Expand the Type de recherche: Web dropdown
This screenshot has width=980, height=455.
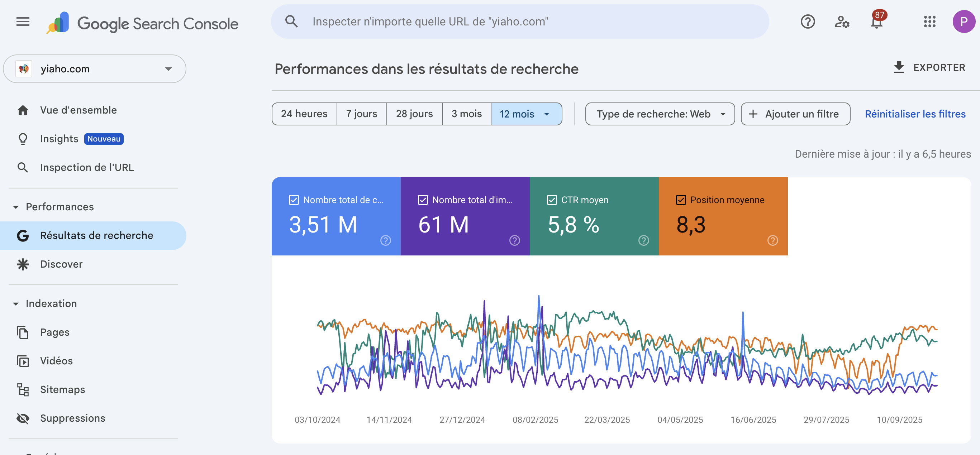click(x=660, y=114)
